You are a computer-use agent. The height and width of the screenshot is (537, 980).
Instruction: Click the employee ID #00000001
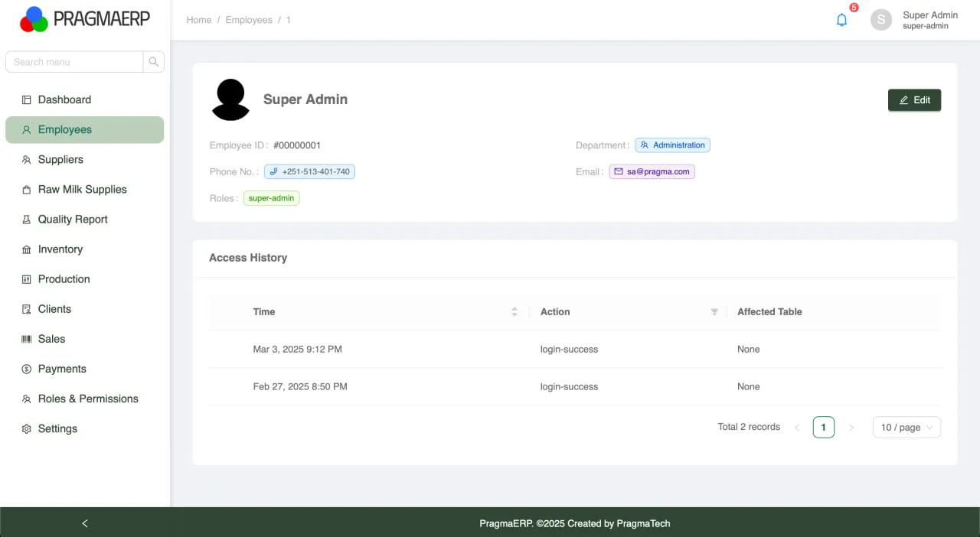[297, 145]
